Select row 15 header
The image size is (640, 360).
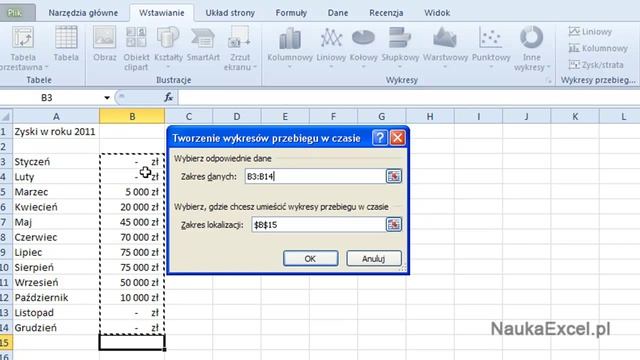coord(6,342)
